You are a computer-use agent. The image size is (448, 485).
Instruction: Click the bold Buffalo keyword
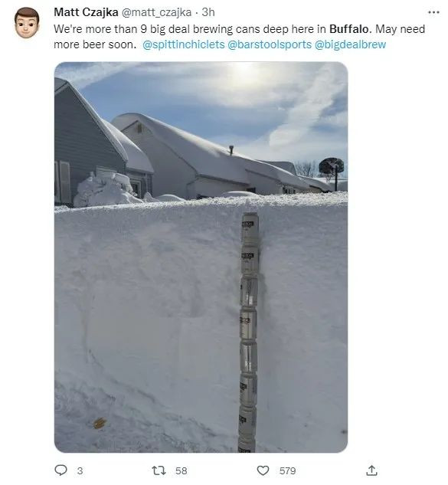349,29
